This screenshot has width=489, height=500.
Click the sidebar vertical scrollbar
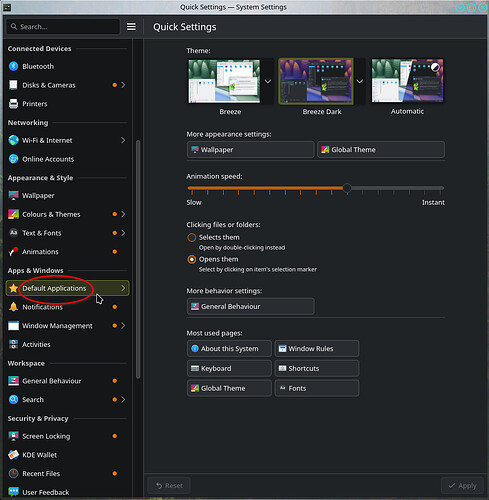138,259
